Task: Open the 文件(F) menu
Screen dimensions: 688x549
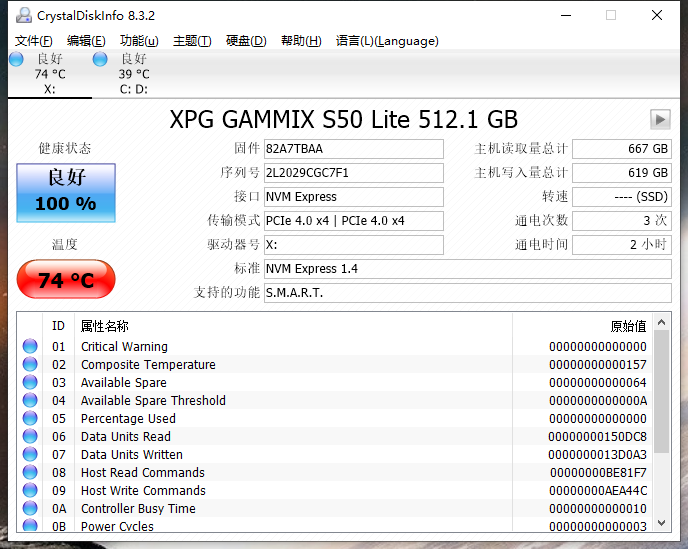Action: tap(34, 41)
